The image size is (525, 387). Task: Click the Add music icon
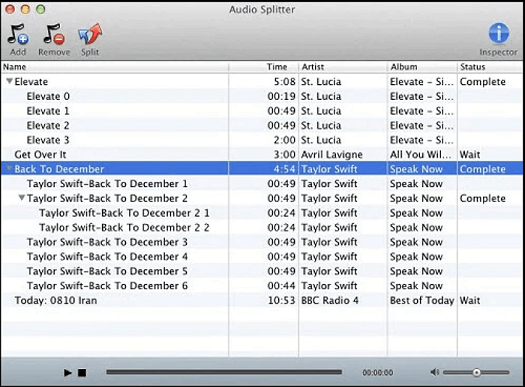point(18,34)
